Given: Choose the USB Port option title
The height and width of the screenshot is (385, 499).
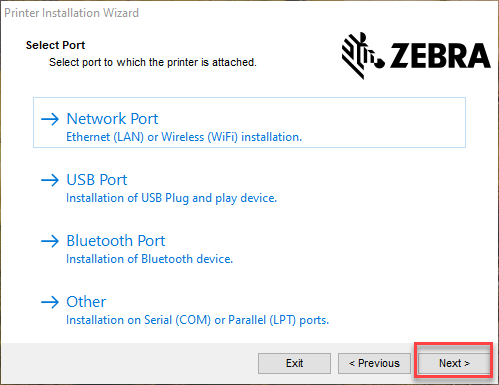Looking at the screenshot, I should [x=97, y=180].
